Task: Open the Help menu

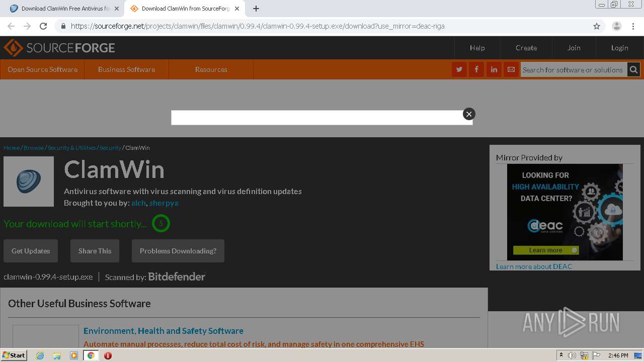Action: [477, 48]
